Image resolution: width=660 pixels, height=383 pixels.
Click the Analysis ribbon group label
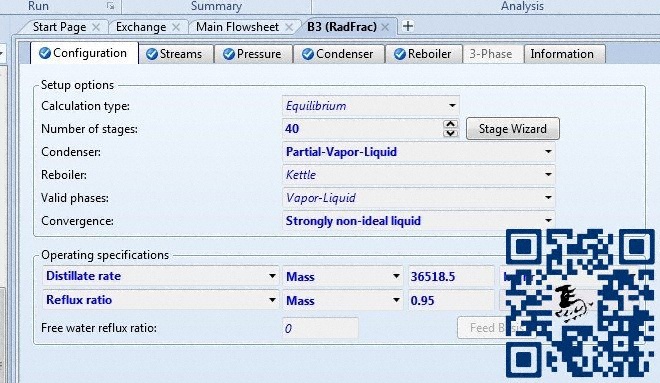coord(522,6)
